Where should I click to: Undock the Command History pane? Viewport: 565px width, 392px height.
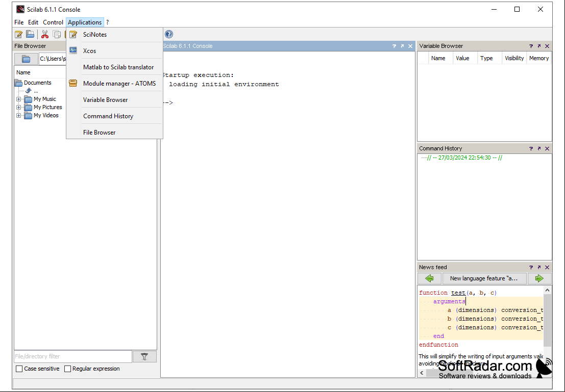point(539,149)
